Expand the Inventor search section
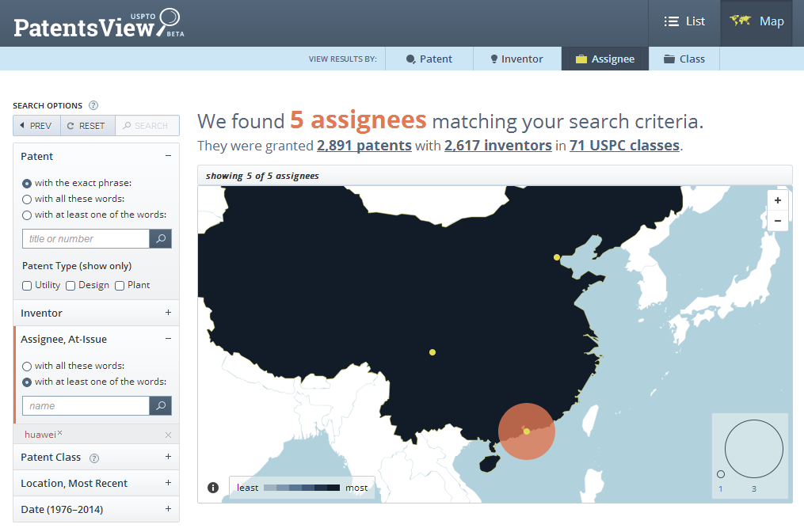 point(168,313)
